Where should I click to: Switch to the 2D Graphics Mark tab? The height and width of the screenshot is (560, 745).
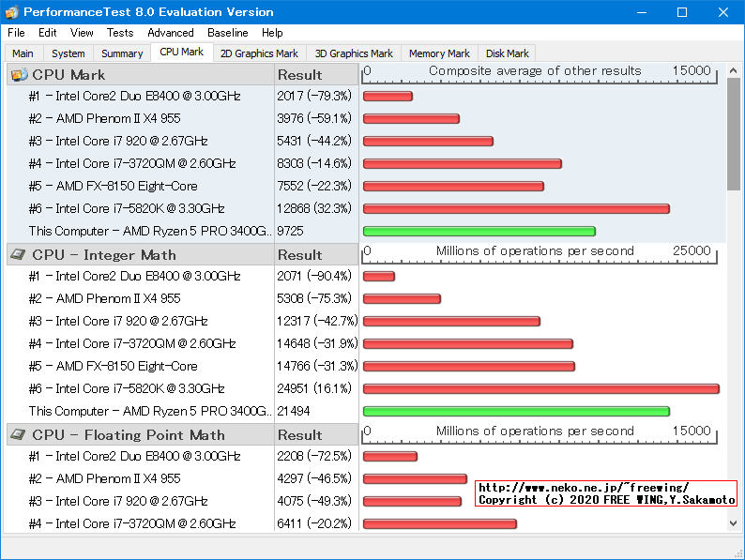point(259,53)
